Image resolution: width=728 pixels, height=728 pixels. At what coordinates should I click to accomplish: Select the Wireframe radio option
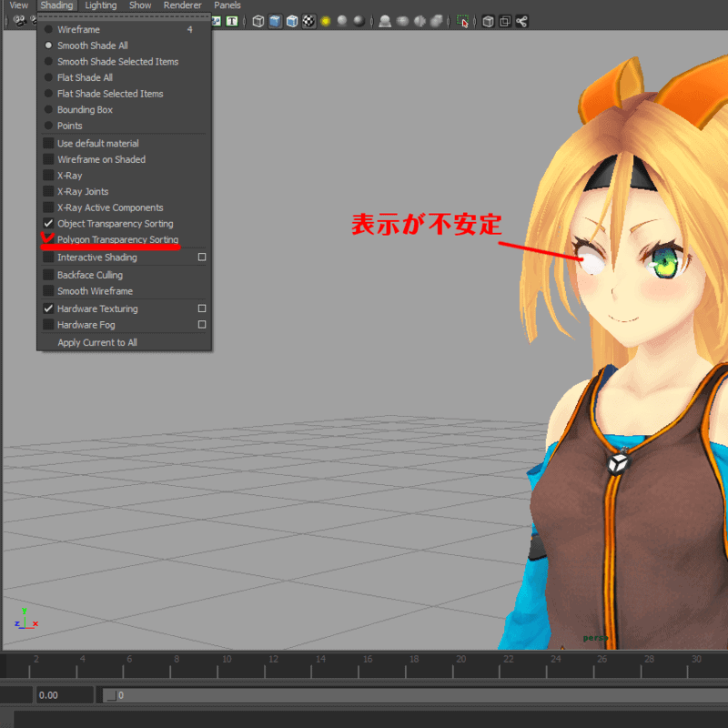tap(49, 30)
